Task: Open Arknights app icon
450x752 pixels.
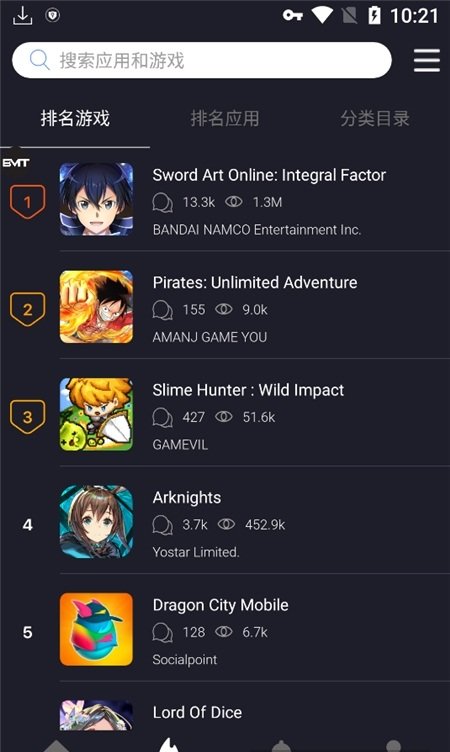Action: point(96,521)
